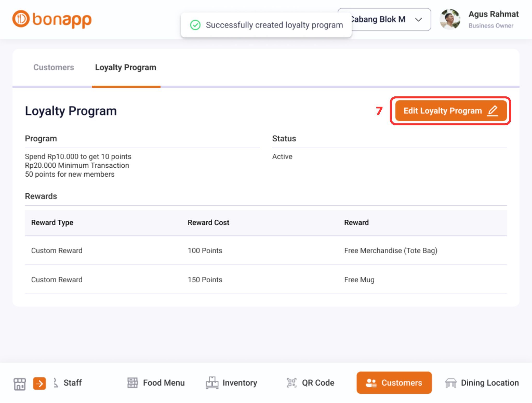Click the Inventory boxes icon
Viewport: 532px width, 403px height.
tap(212, 382)
